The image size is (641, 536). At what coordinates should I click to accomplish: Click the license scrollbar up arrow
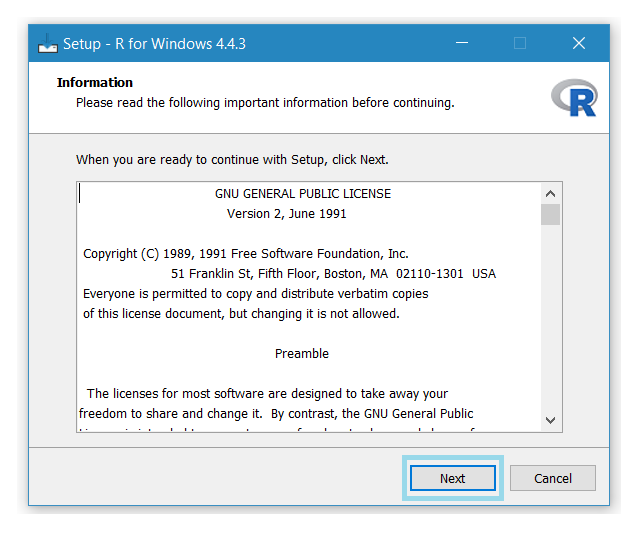[551, 193]
